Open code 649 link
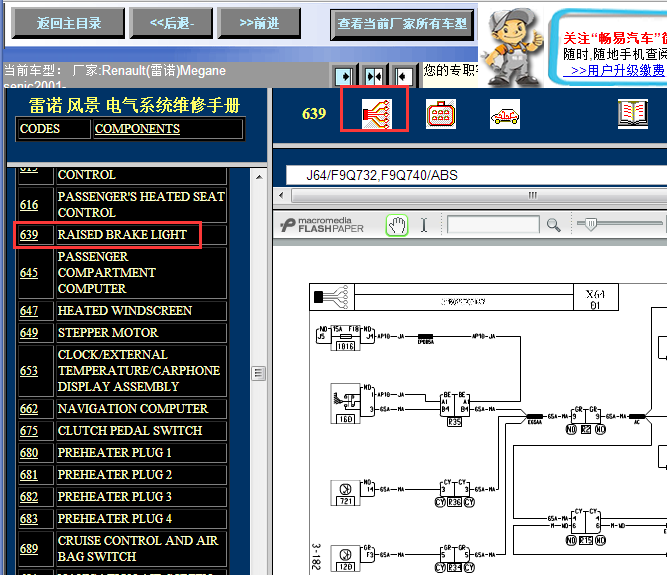The width and height of the screenshot is (667, 575). 29,333
